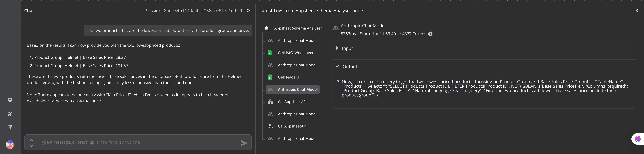Select the last Anthropic Chat Model entry
Screen dimensions: 644x154
[297, 138]
